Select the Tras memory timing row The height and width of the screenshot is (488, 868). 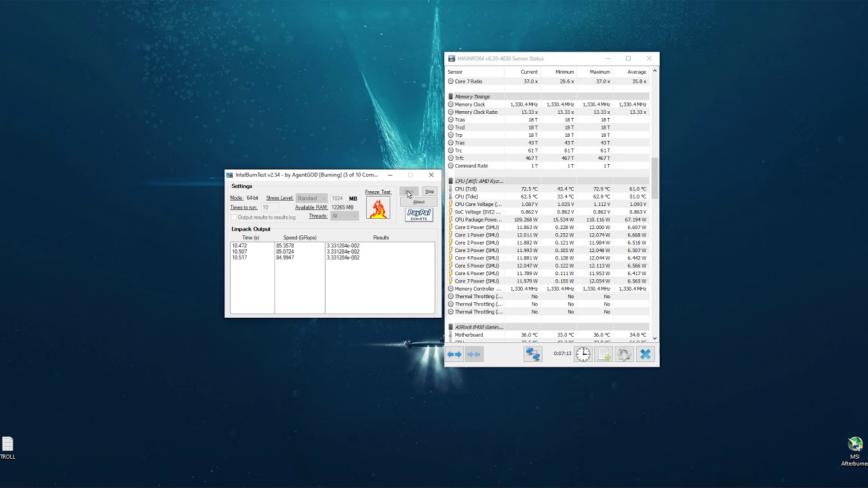(548, 142)
